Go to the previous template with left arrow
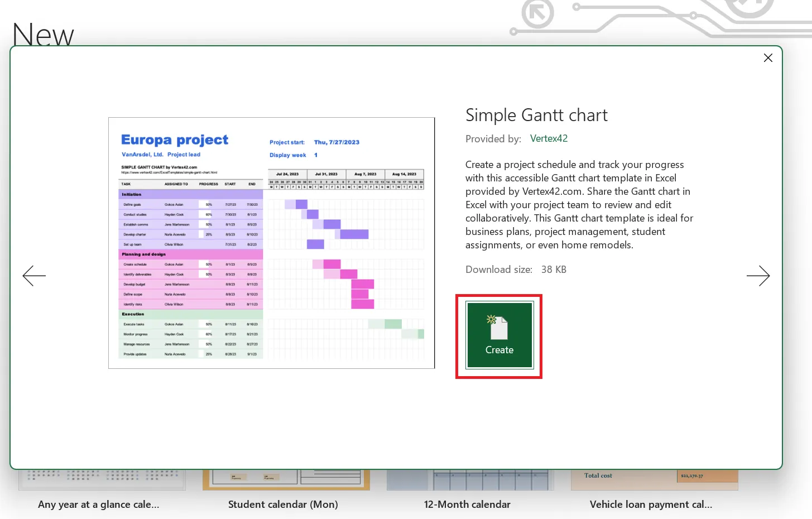812x519 pixels. [x=34, y=276]
